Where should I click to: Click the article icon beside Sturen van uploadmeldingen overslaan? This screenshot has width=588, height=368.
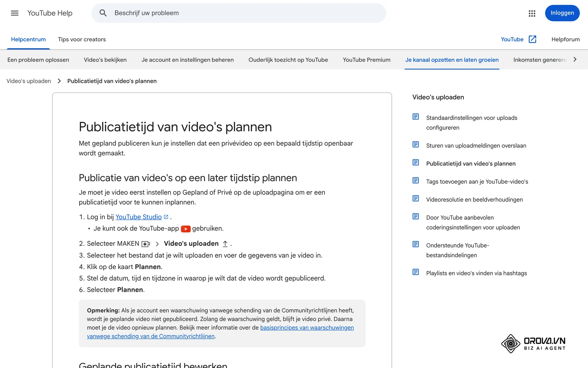416,145
